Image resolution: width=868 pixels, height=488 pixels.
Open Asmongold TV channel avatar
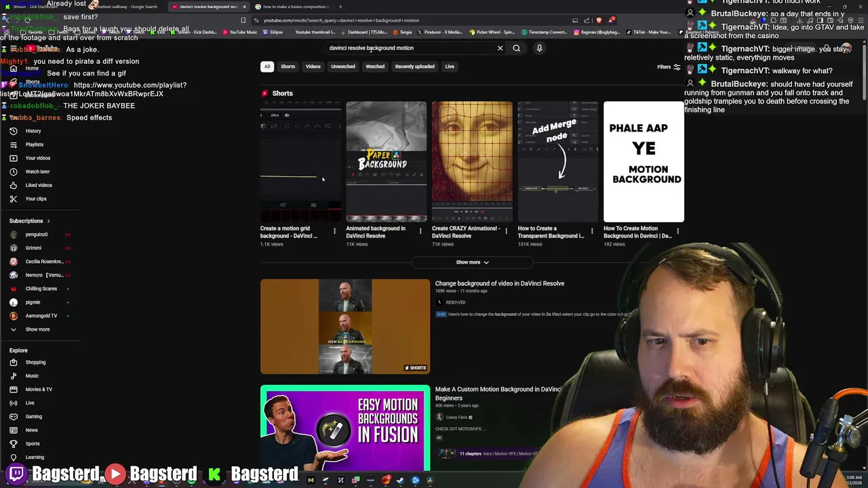[x=13, y=316]
